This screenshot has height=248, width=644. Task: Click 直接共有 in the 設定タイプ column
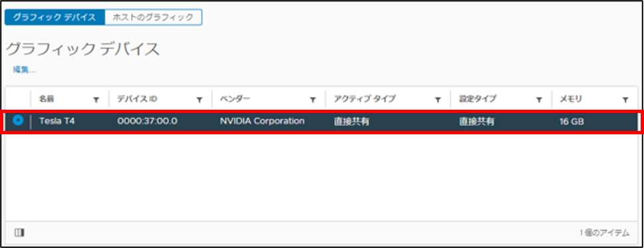pos(476,122)
